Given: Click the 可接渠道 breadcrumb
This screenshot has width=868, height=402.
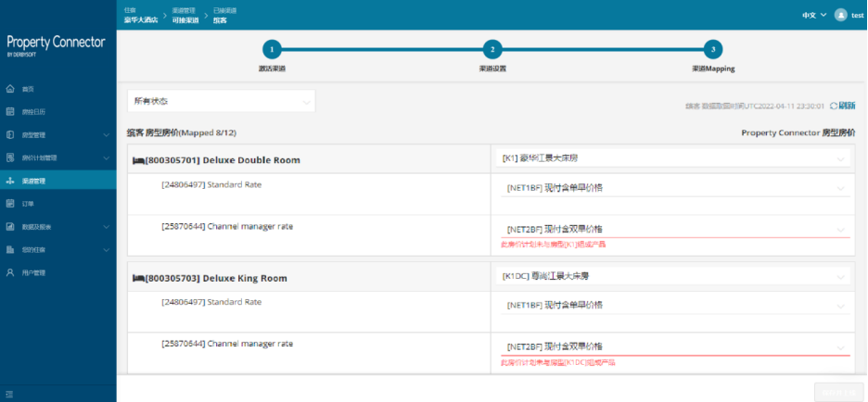Looking at the screenshot, I should point(185,20).
